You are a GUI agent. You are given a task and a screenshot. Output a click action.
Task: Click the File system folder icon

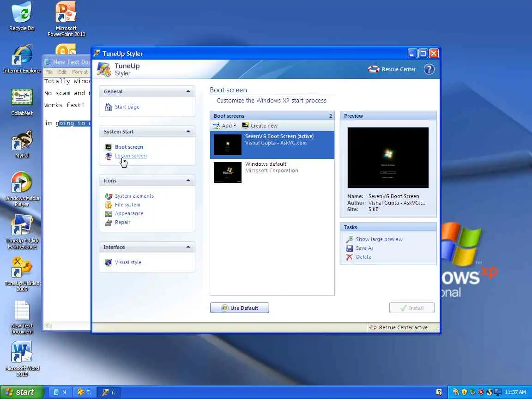[x=109, y=205]
